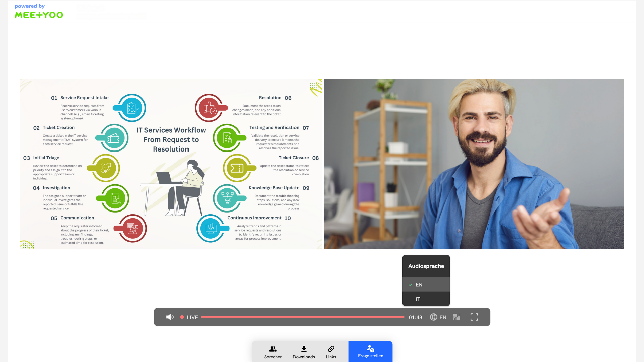
Task: Click the Frage stellen question icon
Action: (x=370, y=349)
